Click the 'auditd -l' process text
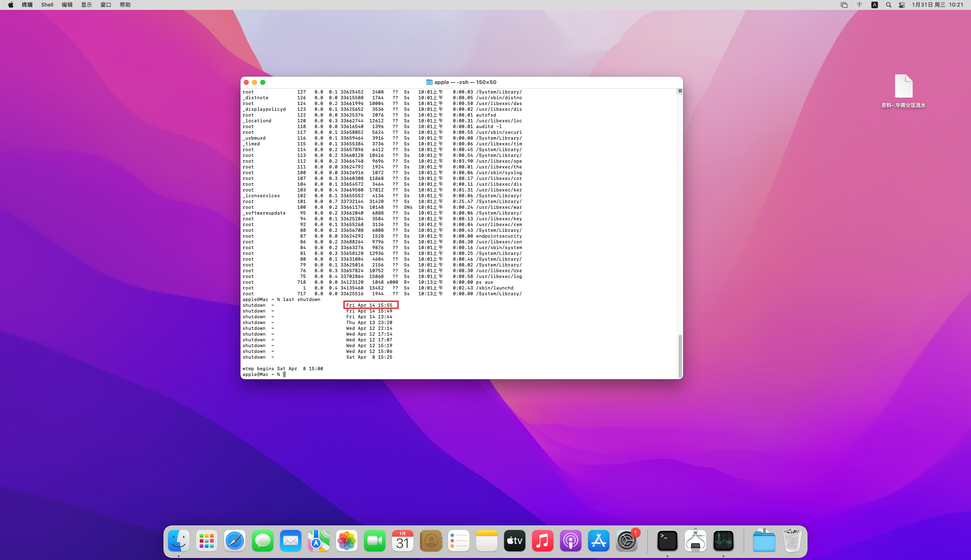The width and height of the screenshot is (971, 560). 489,127
